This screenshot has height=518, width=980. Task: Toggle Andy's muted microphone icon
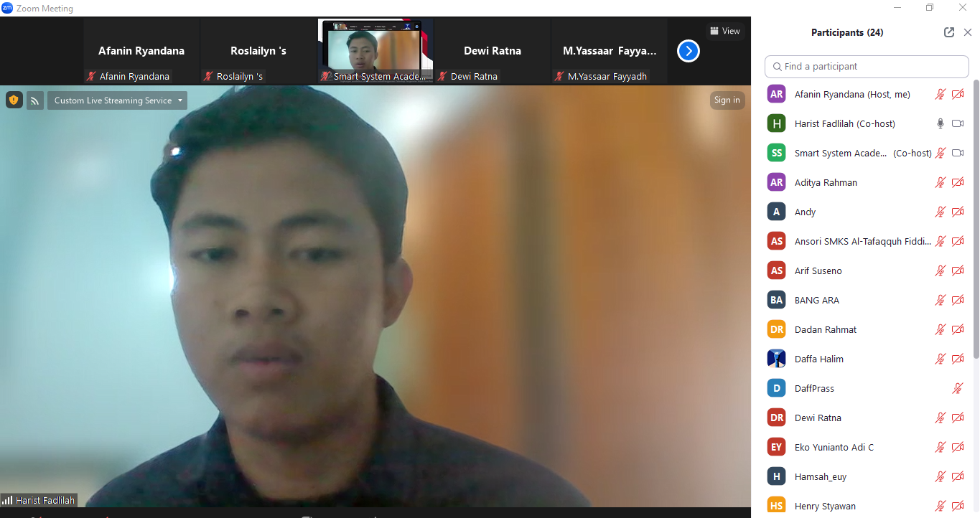tap(940, 212)
